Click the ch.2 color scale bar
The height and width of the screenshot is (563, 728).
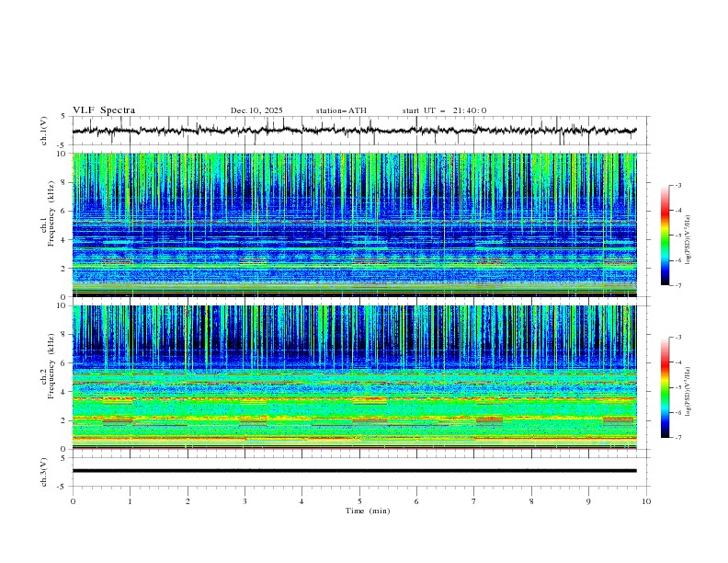[x=665, y=387]
